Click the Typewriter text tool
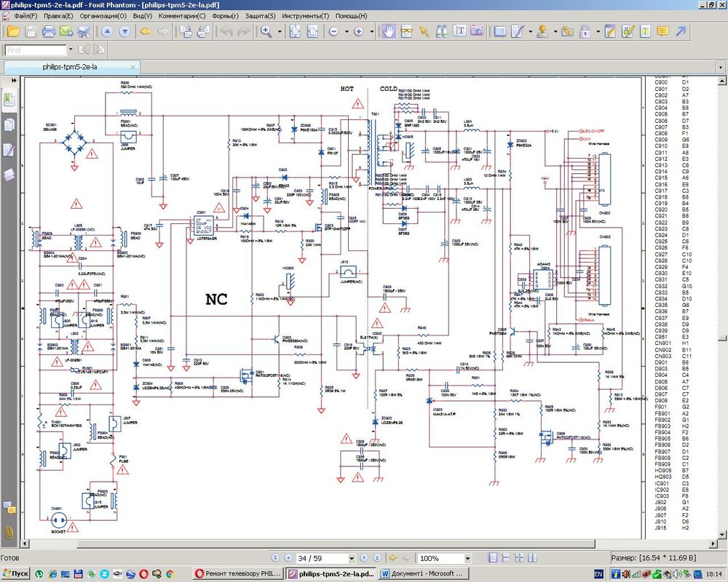The width and height of the screenshot is (728, 582). tap(459, 31)
